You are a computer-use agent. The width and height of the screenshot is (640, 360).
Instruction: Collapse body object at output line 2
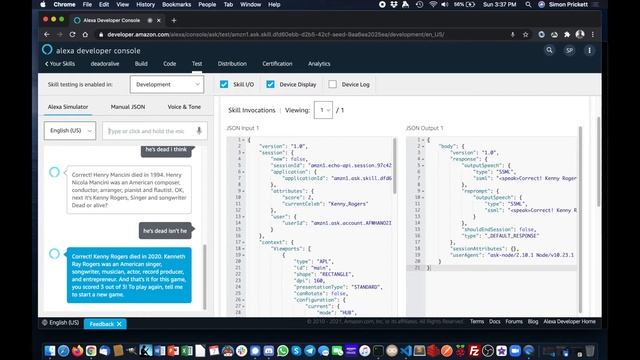point(423,146)
